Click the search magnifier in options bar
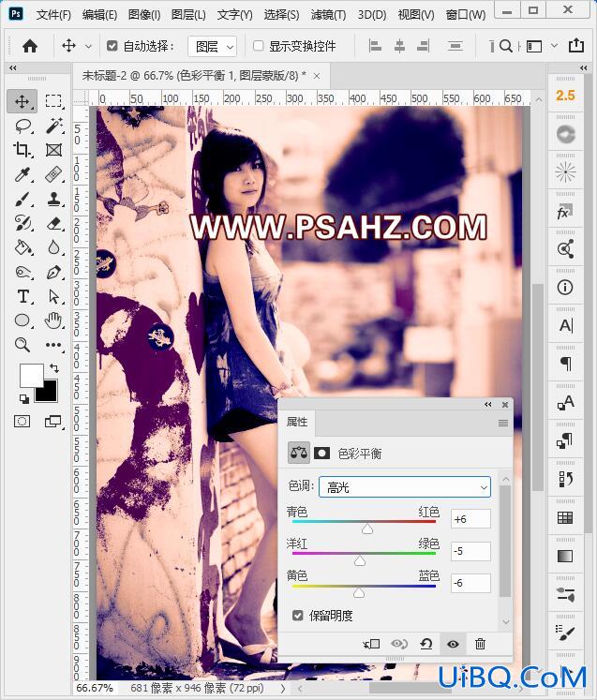This screenshot has height=700, width=597. point(505,46)
